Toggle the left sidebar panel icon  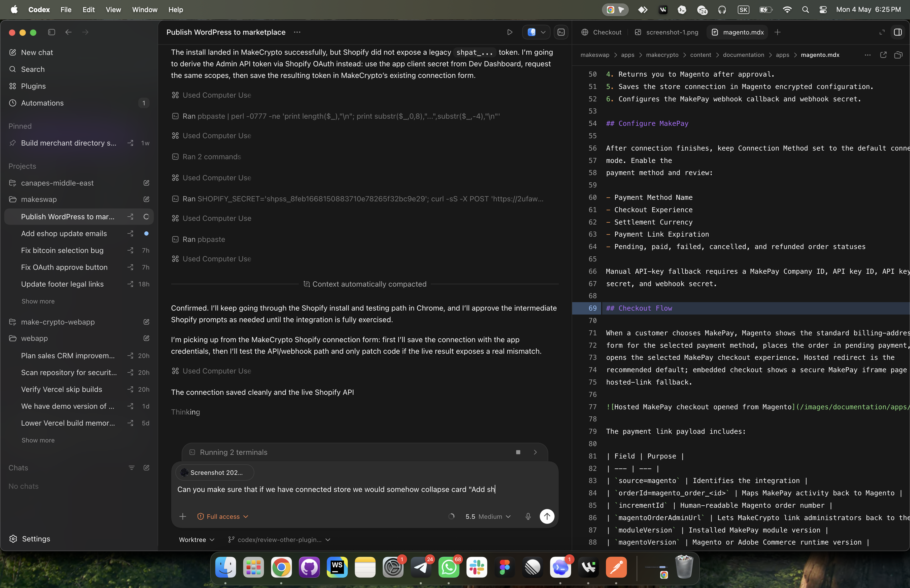point(52,32)
